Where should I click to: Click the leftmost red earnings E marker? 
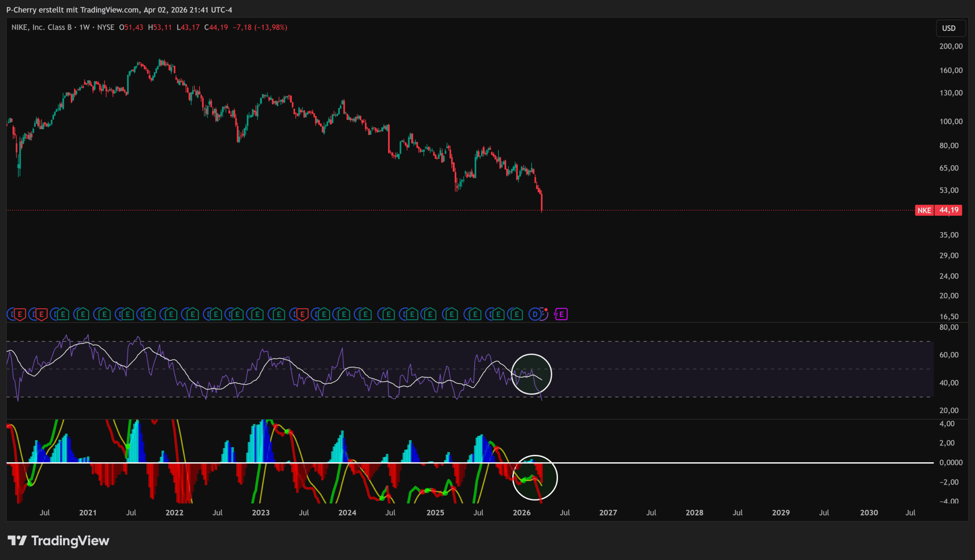coord(20,315)
